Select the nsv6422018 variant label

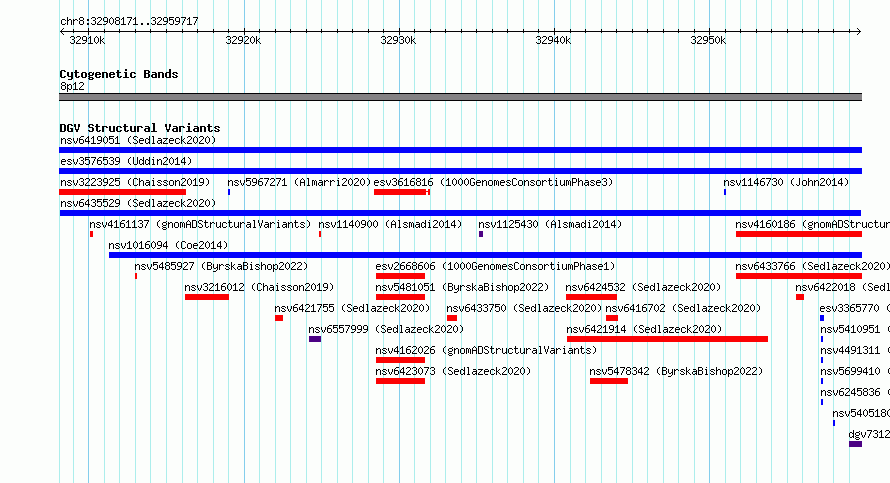[842, 287]
